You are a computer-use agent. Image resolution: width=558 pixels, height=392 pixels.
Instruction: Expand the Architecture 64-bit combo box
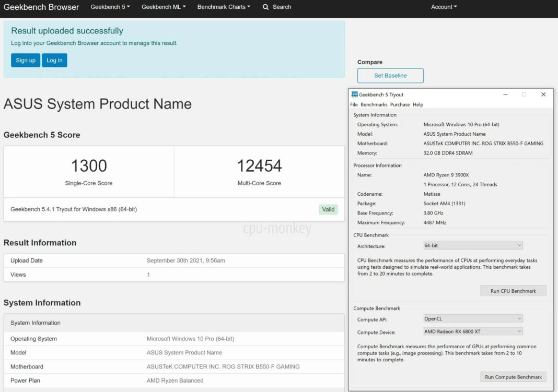tap(473, 245)
